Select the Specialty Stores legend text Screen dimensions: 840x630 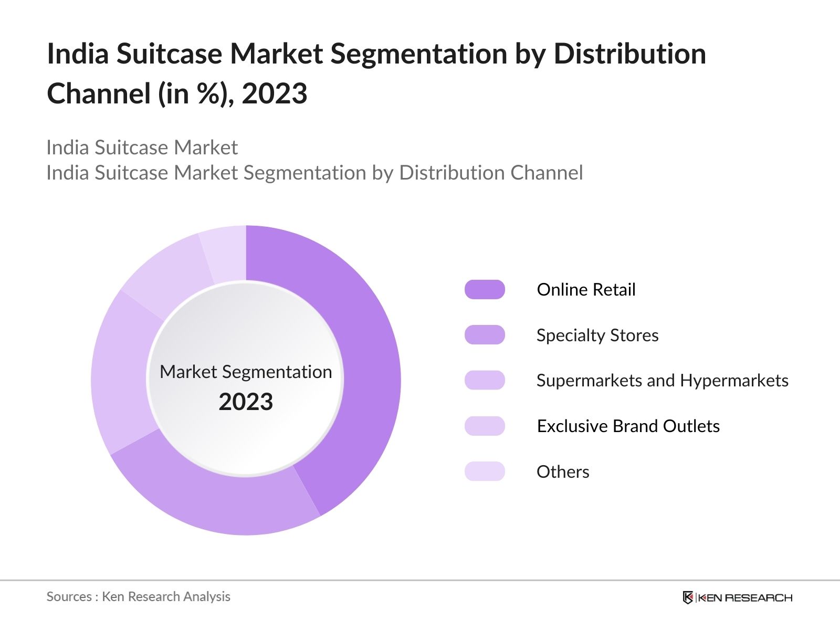pyautogui.click(x=597, y=335)
